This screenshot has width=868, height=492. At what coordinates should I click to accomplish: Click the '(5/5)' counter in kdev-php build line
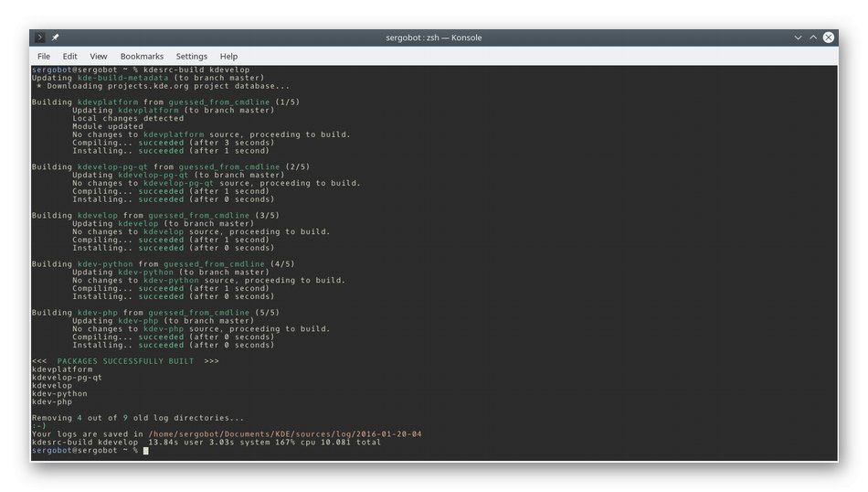(267, 313)
